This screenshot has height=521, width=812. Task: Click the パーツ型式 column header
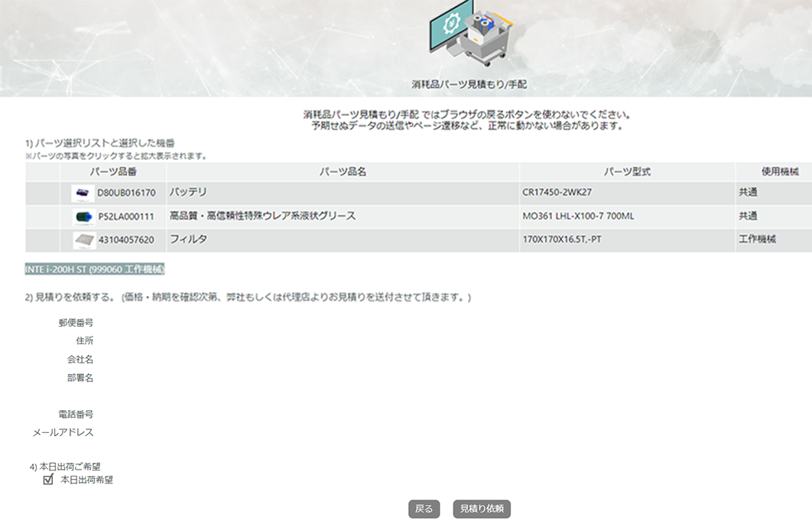627,171
